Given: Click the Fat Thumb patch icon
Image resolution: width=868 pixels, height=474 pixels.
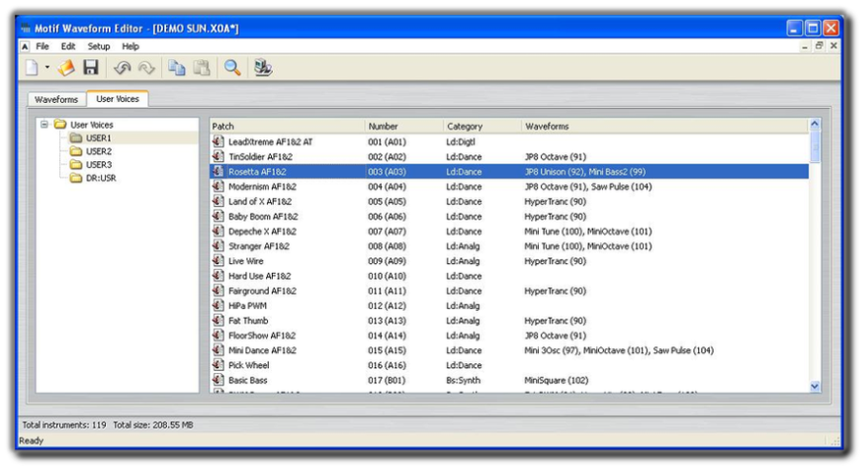Looking at the screenshot, I should pyautogui.click(x=218, y=321).
